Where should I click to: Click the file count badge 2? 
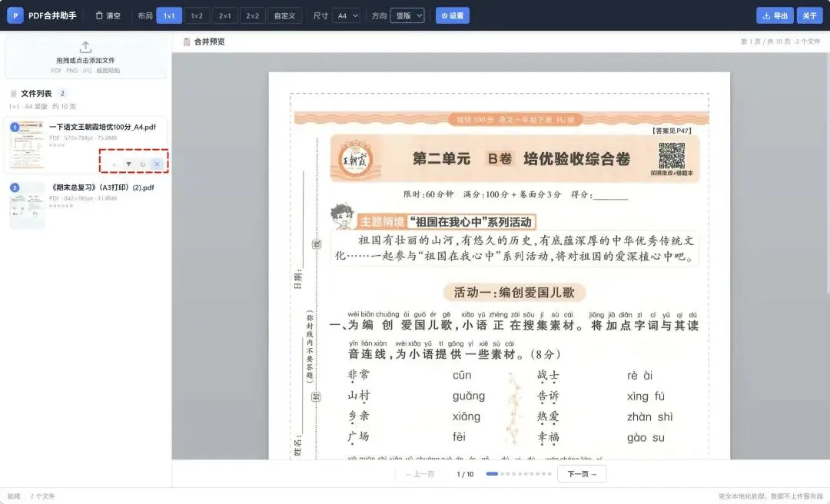[62, 93]
